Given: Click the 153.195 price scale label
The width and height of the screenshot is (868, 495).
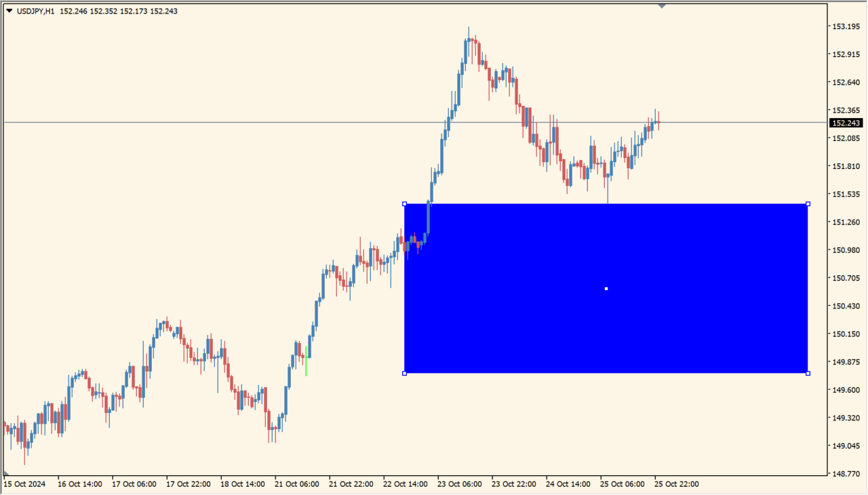Looking at the screenshot, I should pyautogui.click(x=846, y=26).
